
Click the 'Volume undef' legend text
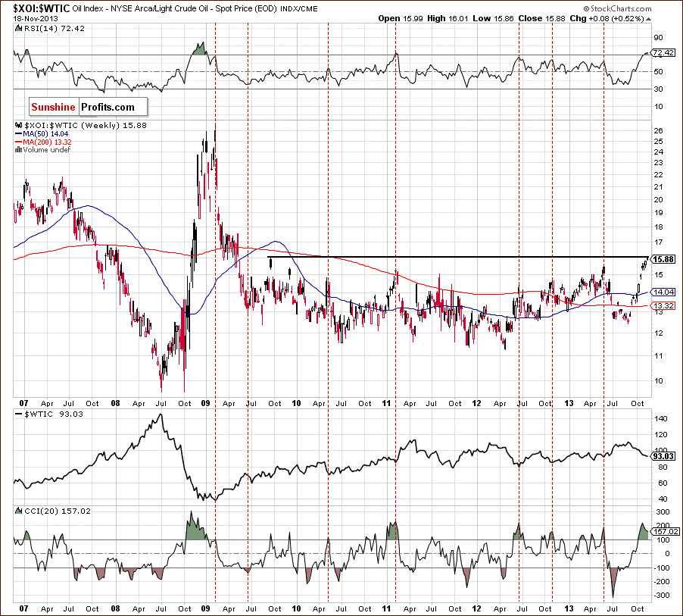pyautogui.click(x=46, y=149)
